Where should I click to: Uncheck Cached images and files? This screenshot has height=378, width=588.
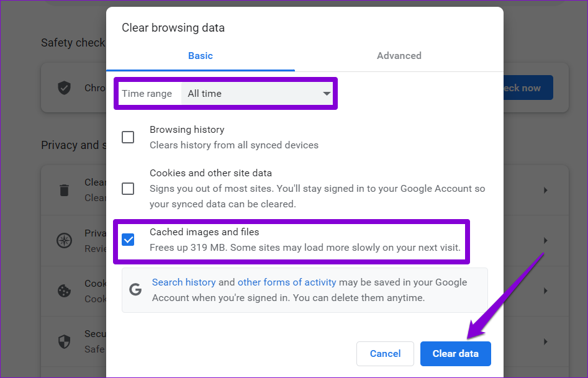tap(128, 240)
